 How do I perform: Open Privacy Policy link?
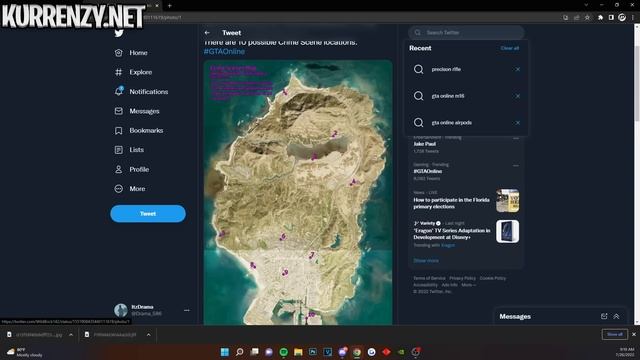[x=462, y=278]
